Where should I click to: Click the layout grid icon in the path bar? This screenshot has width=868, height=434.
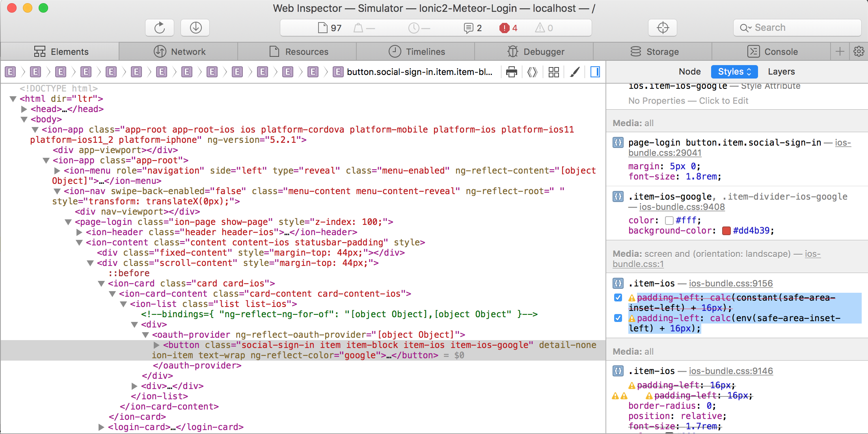553,72
